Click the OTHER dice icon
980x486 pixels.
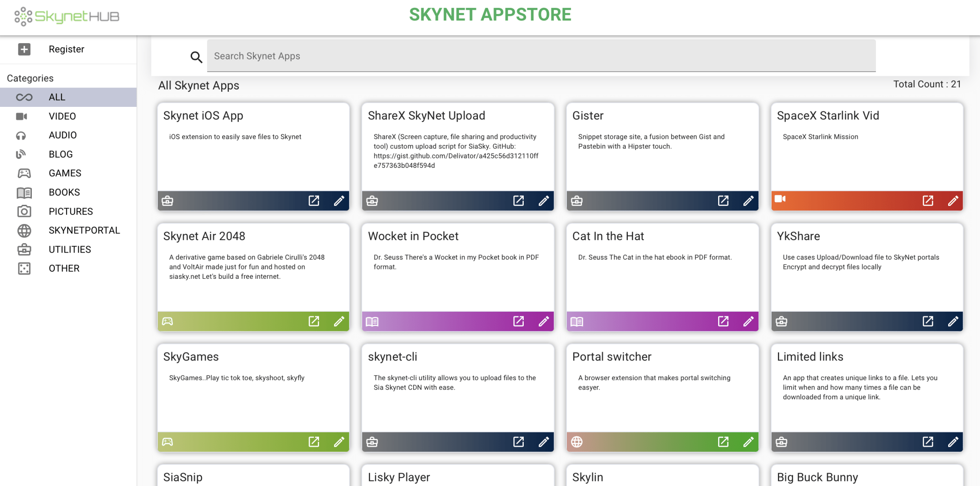click(24, 269)
